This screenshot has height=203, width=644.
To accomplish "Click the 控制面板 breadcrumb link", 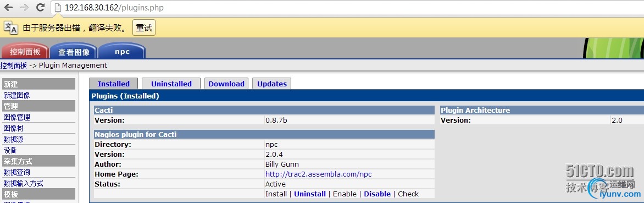I will coord(14,65).
